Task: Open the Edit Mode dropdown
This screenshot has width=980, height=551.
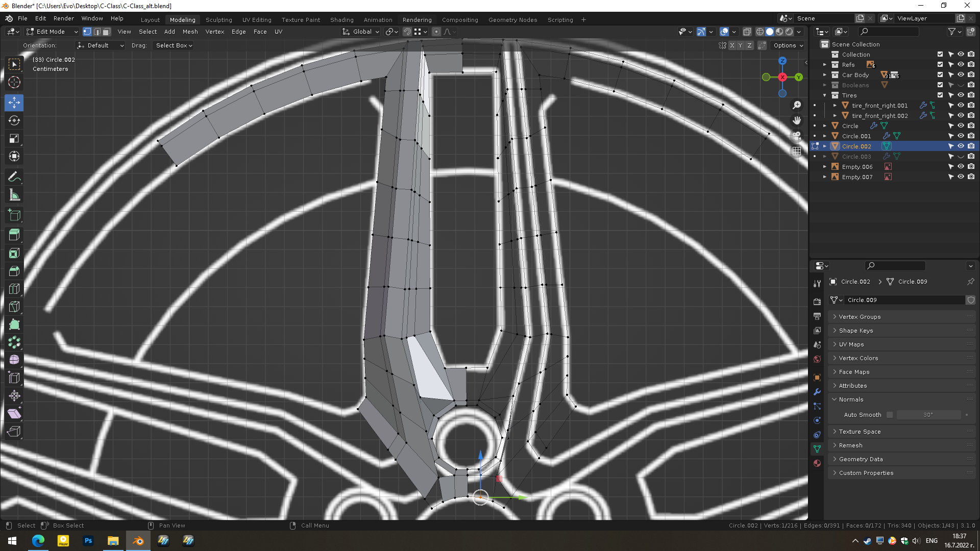Action: coord(52,32)
